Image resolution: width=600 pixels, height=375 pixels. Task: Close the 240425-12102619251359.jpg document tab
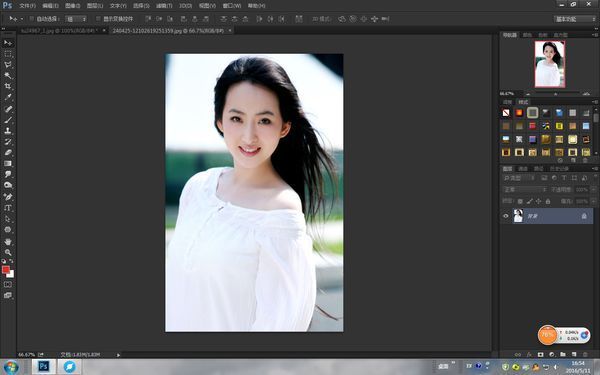[x=230, y=30]
